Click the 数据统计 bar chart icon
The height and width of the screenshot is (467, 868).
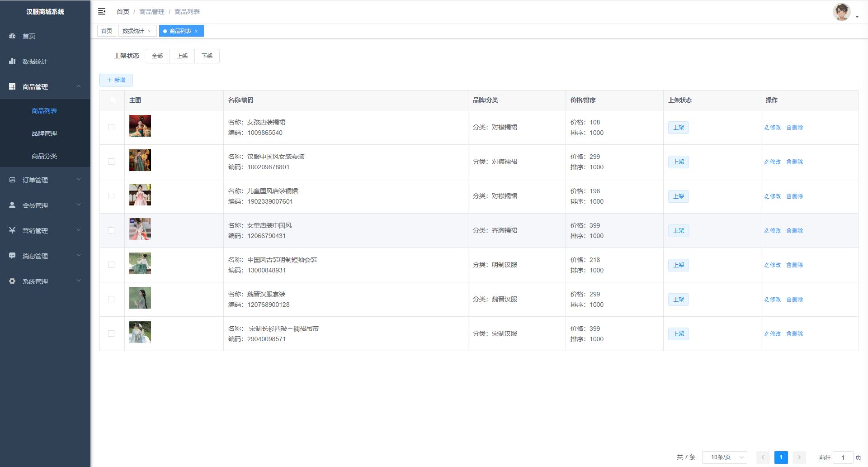(x=12, y=61)
